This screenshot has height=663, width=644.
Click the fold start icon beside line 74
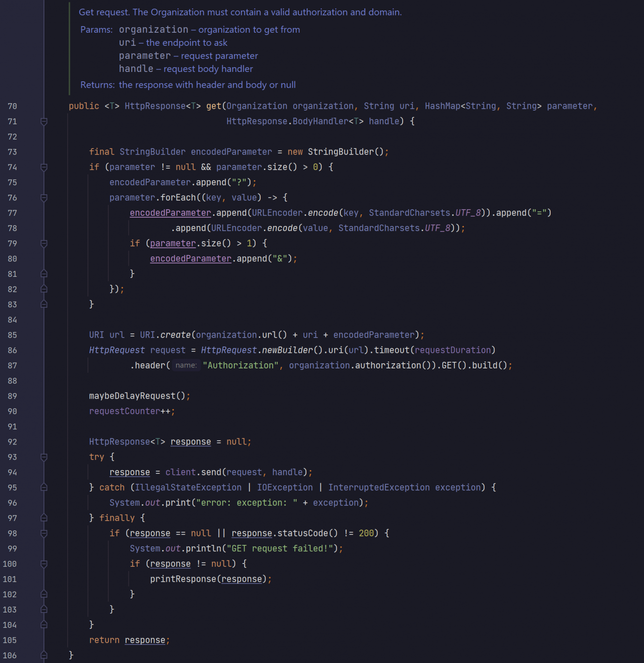point(43,167)
